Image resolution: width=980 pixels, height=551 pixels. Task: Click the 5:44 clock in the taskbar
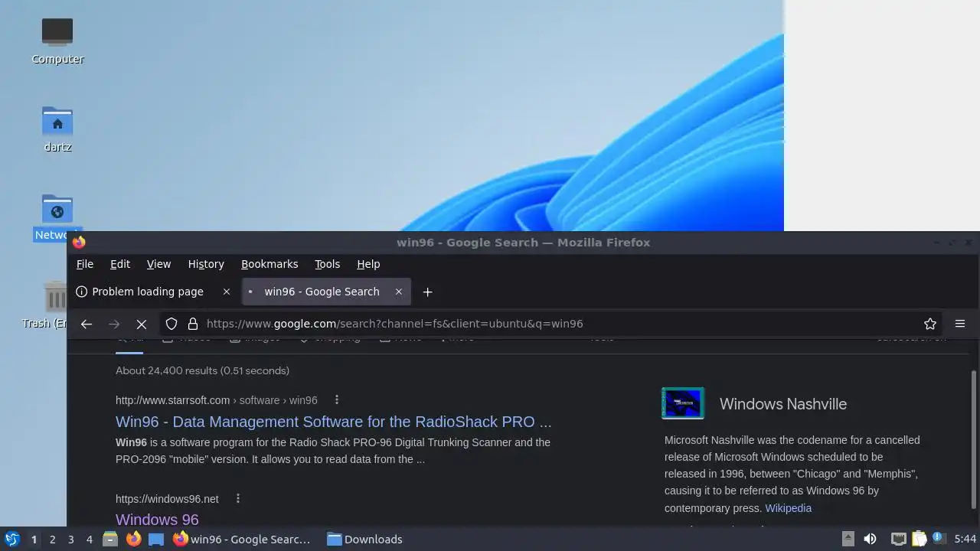point(965,539)
